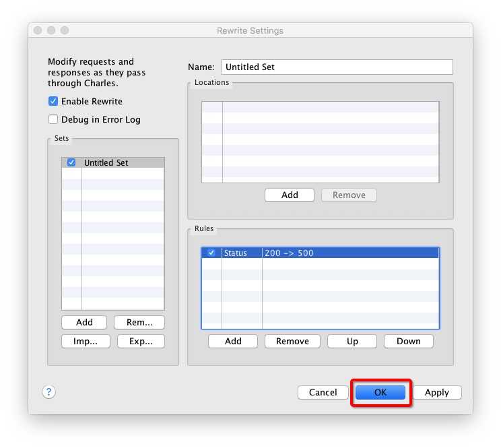Click the Remove button under Locations
501x448 pixels.
click(349, 195)
